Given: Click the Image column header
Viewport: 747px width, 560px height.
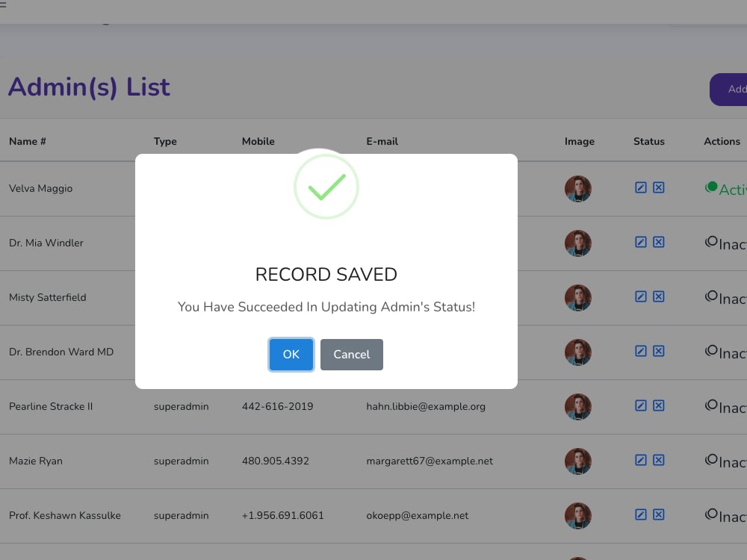Looking at the screenshot, I should [580, 141].
